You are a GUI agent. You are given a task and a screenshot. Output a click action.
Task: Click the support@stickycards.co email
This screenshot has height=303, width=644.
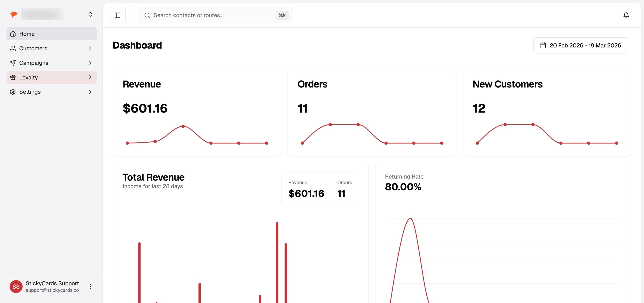tap(52, 290)
